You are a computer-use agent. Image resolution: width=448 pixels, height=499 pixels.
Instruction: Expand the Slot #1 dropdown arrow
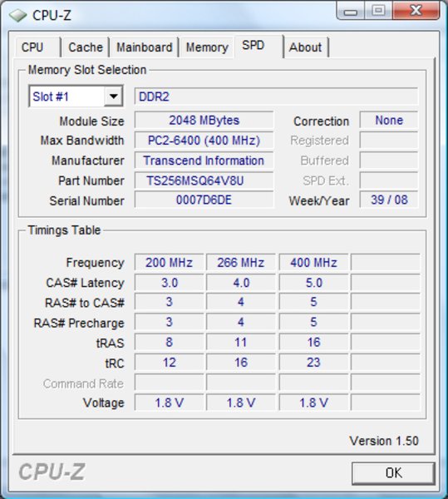[x=113, y=96]
